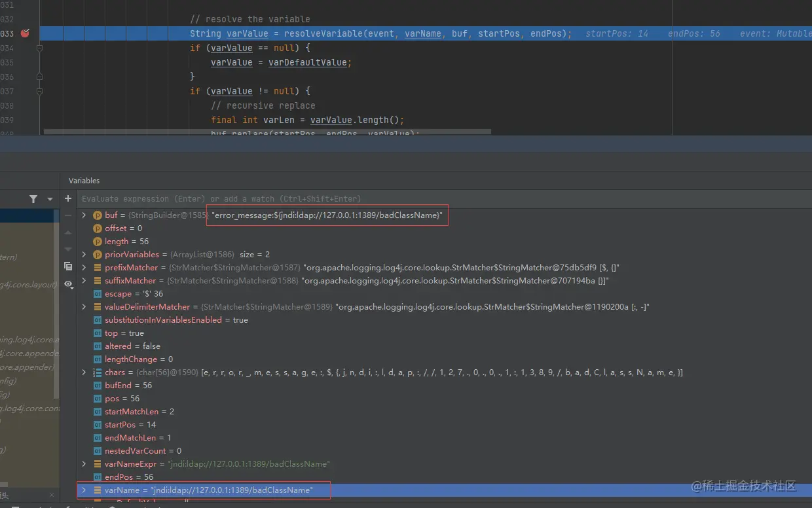Click the parameter icon beside priorVariables

click(x=98, y=254)
